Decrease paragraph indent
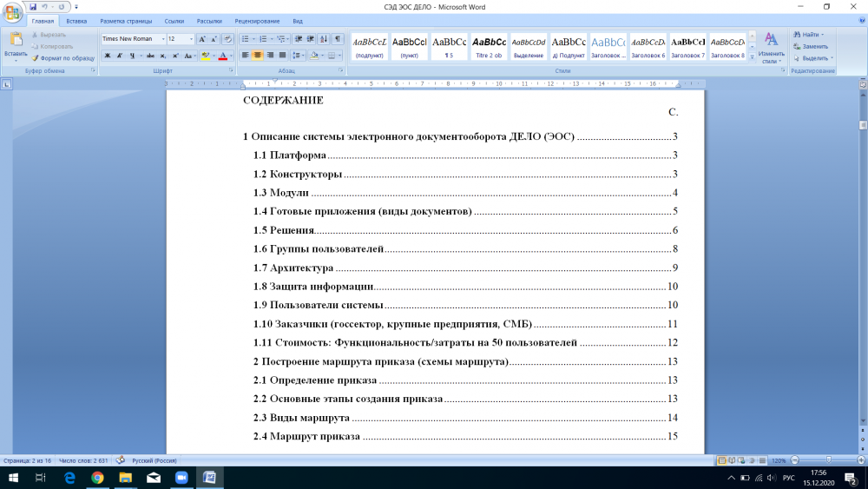The image size is (868, 489). pyautogui.click(x=299, y=39)
